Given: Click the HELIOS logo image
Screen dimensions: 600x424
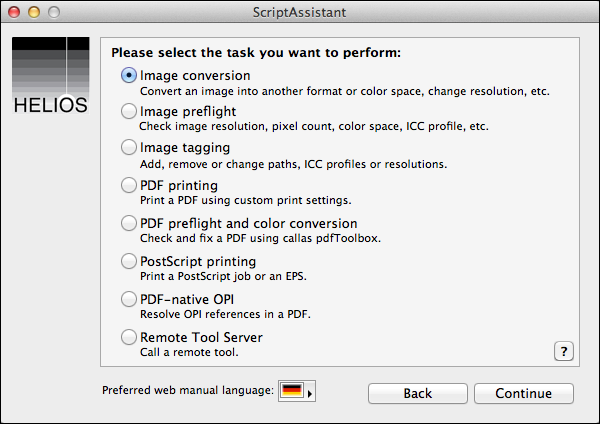Looking at the screenshot, I should [51, 75].
